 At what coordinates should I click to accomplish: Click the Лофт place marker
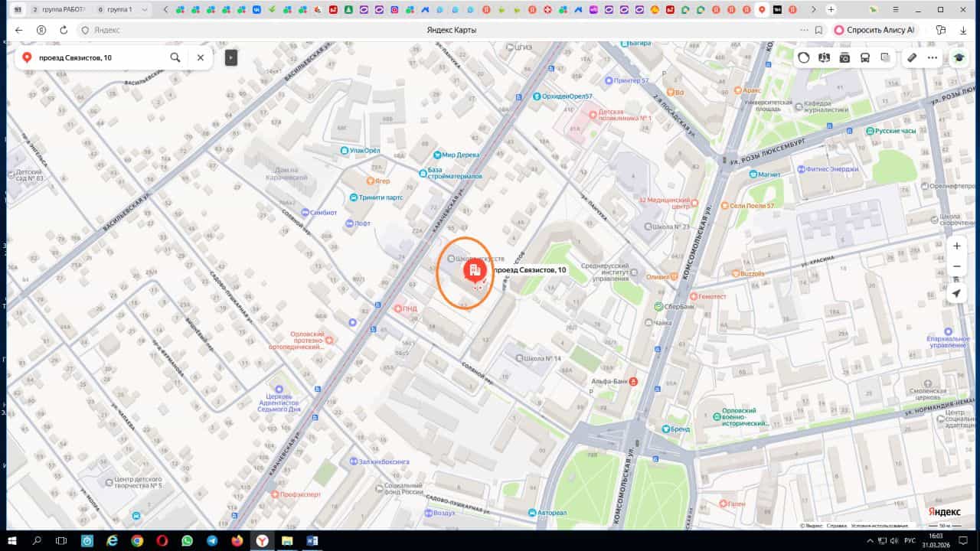tap(358, 223)
